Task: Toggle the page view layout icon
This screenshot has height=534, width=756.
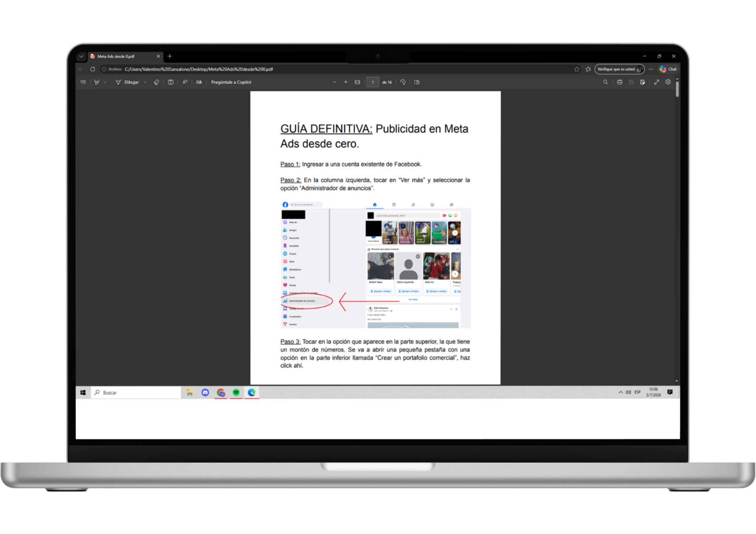Action: (x=417, y=82)
